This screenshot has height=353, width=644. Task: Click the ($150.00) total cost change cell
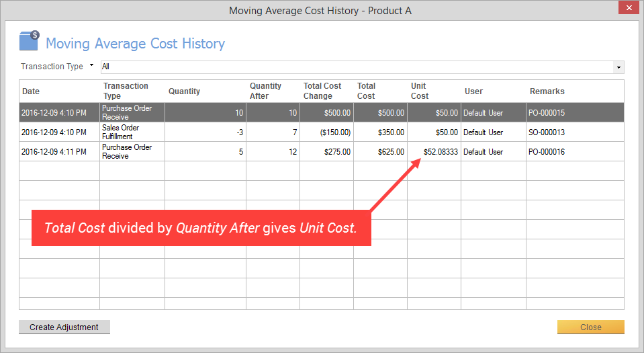coord(326,132)
